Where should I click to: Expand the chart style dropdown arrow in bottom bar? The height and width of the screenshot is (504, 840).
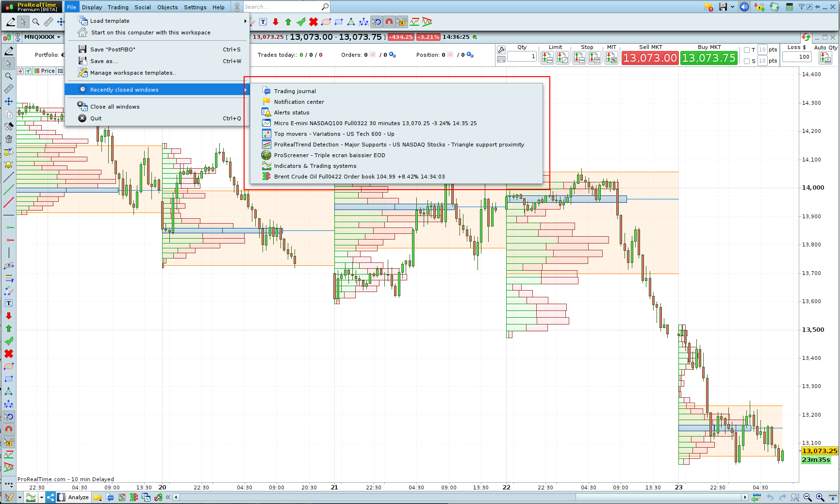42,497
